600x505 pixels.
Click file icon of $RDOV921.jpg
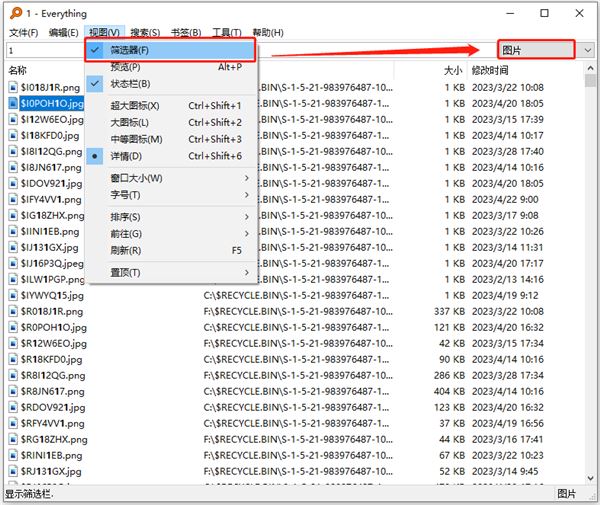coord(13,407)
